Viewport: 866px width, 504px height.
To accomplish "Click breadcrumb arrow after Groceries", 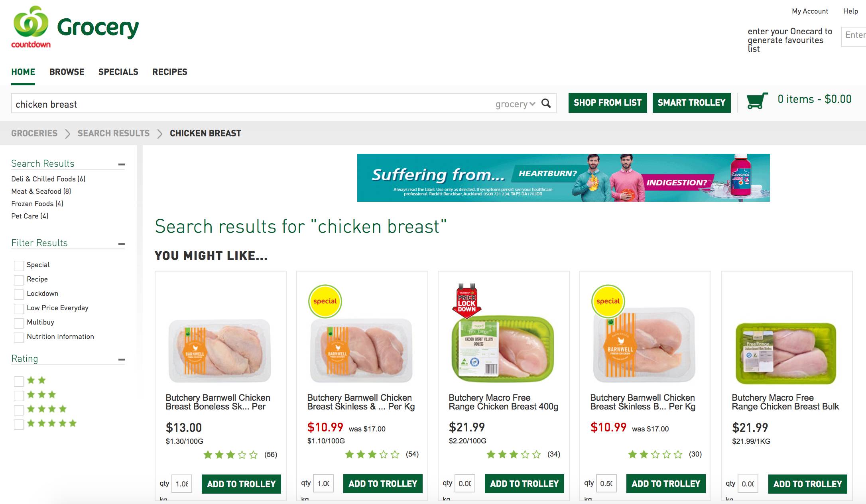I will (67, 134).
